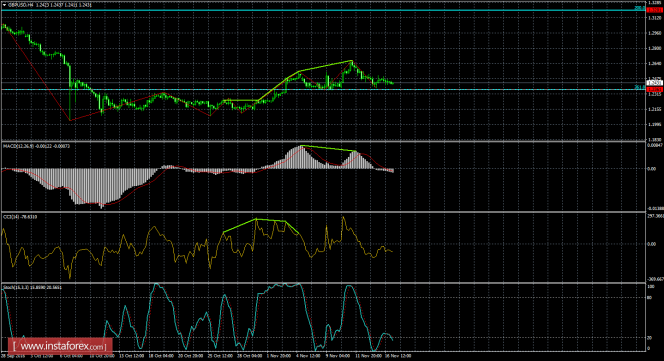
Task: Click the 1.3120 price scale label
Action: point(655,18)
